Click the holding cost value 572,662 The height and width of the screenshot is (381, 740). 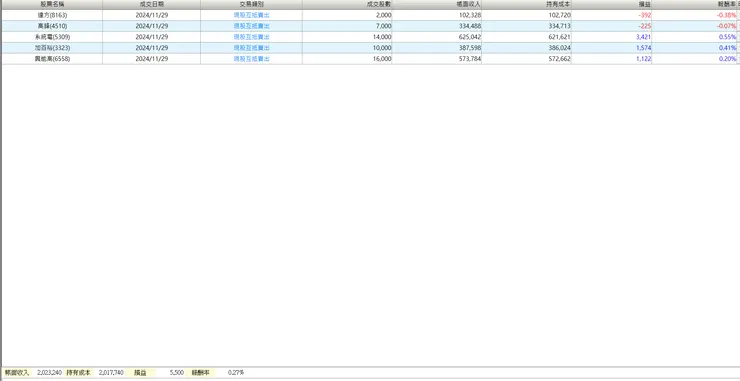pos(560,59)
